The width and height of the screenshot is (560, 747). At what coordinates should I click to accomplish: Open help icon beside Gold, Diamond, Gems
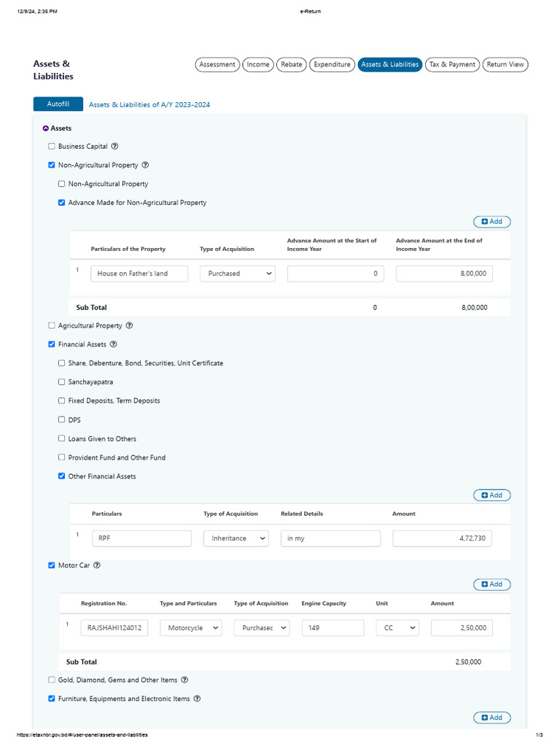(x=184, y=680)
